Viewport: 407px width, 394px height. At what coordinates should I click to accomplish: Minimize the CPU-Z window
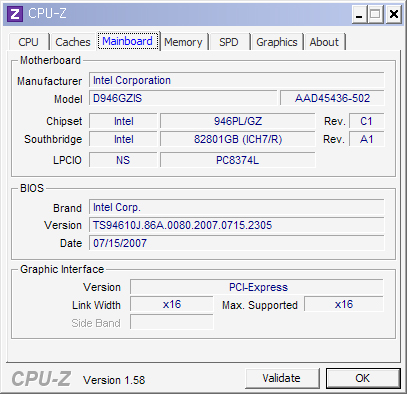(x=359, y=15)
